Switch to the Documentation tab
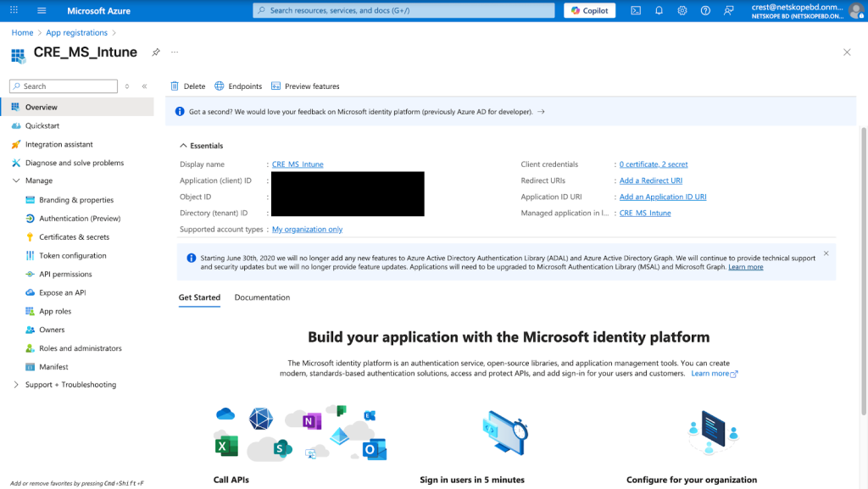868x489 pixels. [263, 297]
